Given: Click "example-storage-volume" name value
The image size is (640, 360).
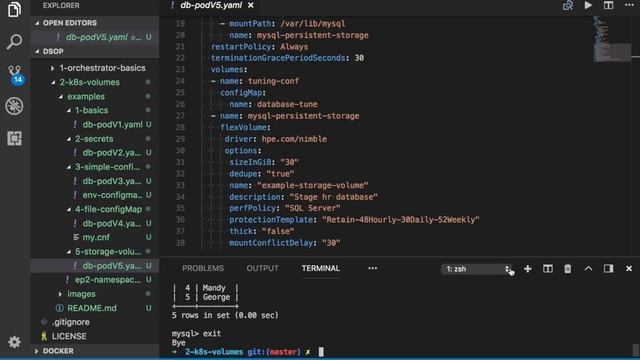Looking at the screenshot, I should click(313, 185).
